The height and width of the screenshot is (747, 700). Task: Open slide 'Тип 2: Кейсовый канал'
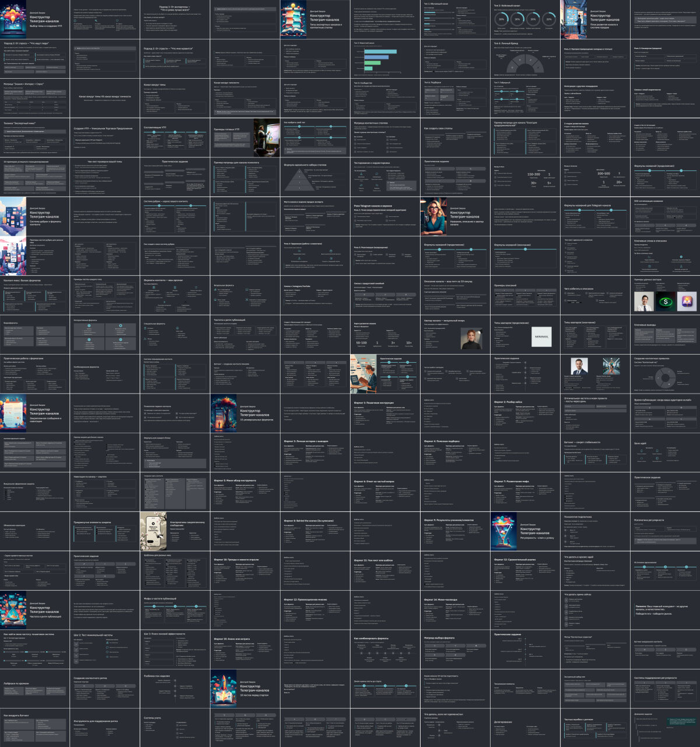[x=525, y=19]
